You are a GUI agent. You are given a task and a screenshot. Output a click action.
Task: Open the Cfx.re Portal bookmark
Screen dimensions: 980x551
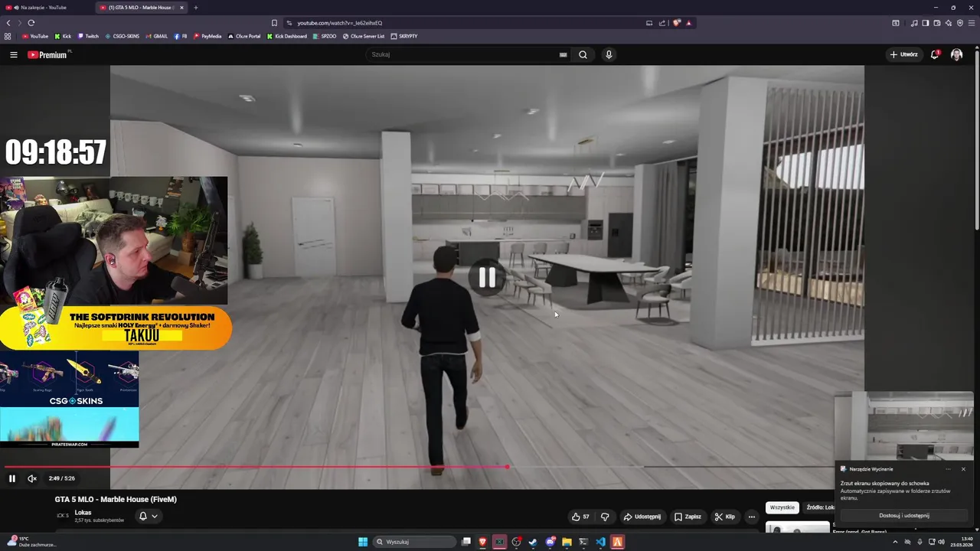point(244,36)
